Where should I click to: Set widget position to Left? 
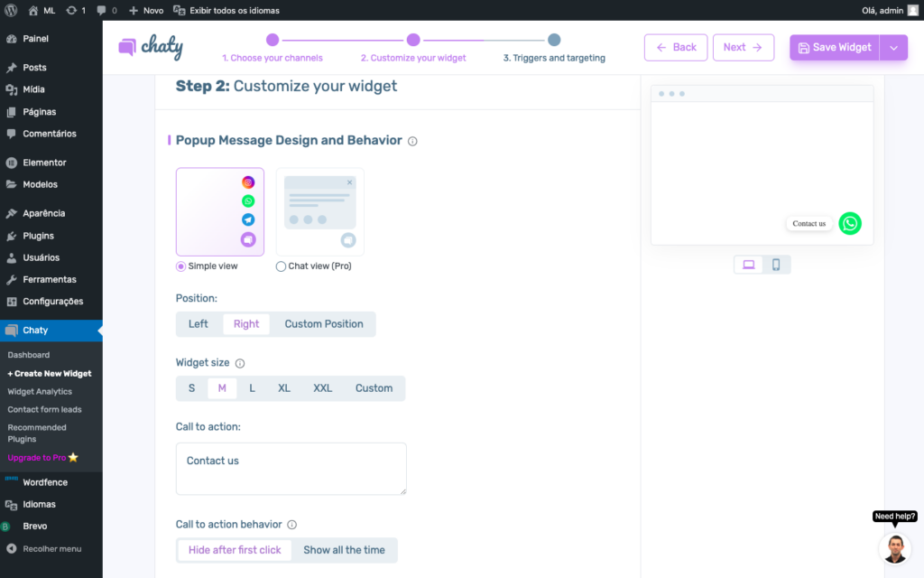pos(199,324)
